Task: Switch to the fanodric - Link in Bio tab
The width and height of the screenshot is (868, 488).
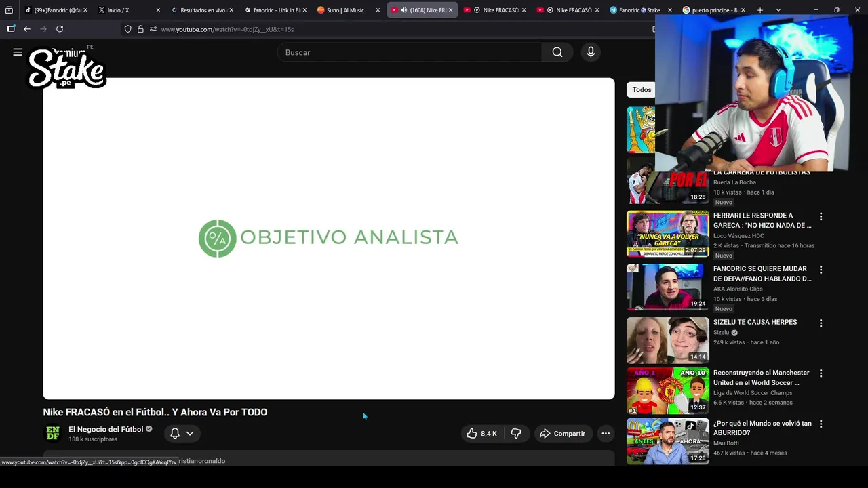Action: [275, 10]
